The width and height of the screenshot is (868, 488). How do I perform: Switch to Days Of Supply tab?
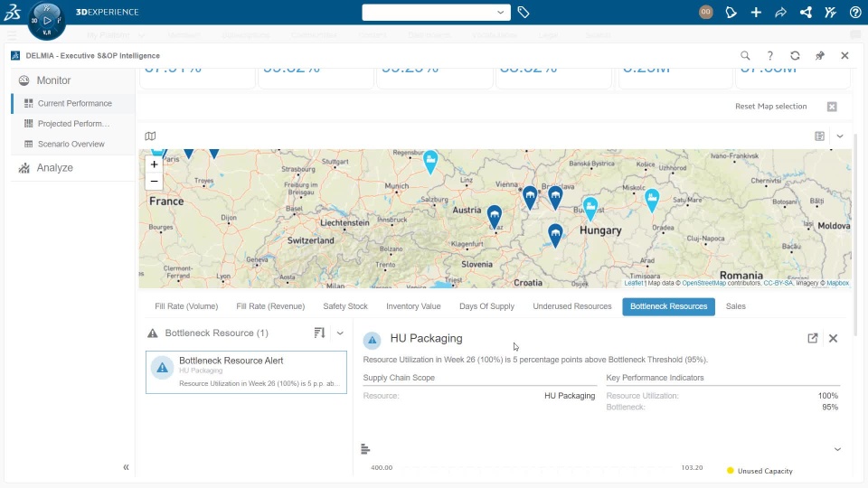pyautogui.click(x=486, y=306)
